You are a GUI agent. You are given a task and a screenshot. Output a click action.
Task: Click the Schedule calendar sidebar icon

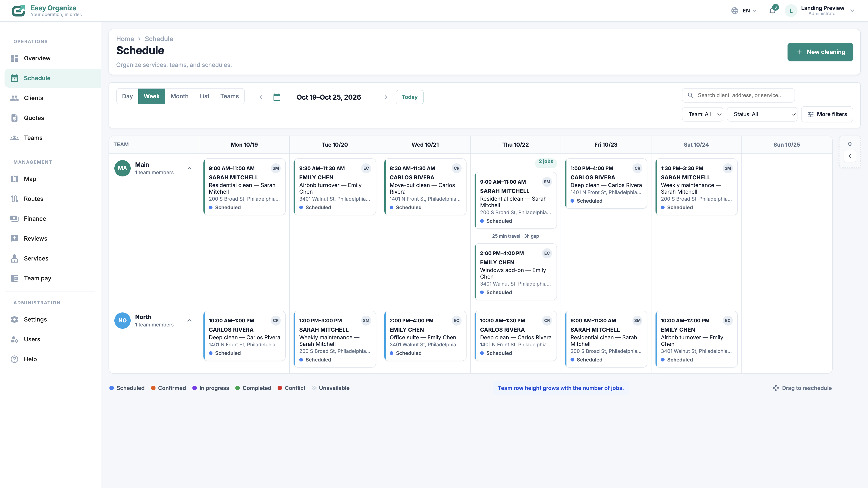tap(14, 78)
